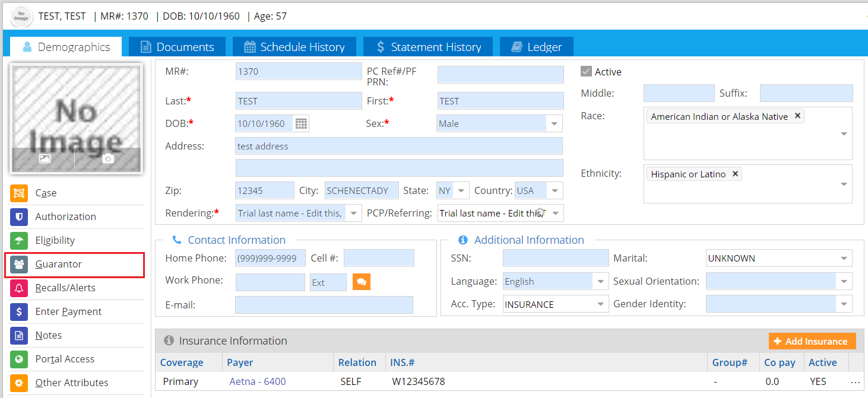Open the Authorization shield icon
868x398 pixels.
pos(19,217)
